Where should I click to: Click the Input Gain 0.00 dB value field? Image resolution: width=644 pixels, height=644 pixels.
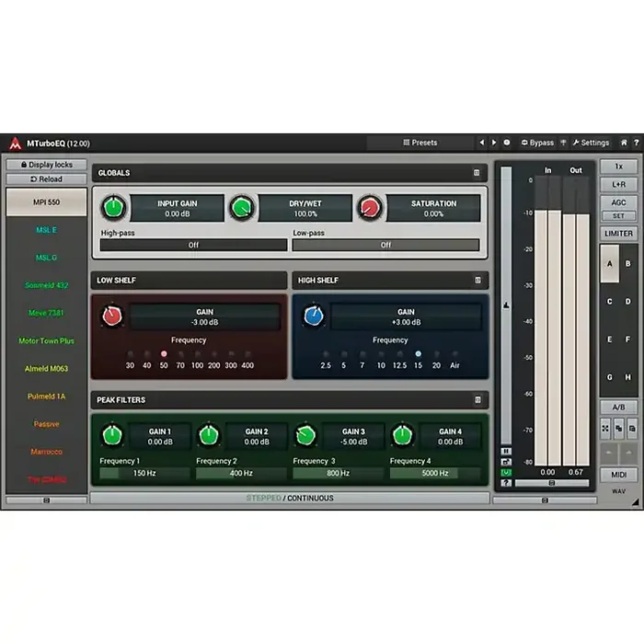[178, 208]
